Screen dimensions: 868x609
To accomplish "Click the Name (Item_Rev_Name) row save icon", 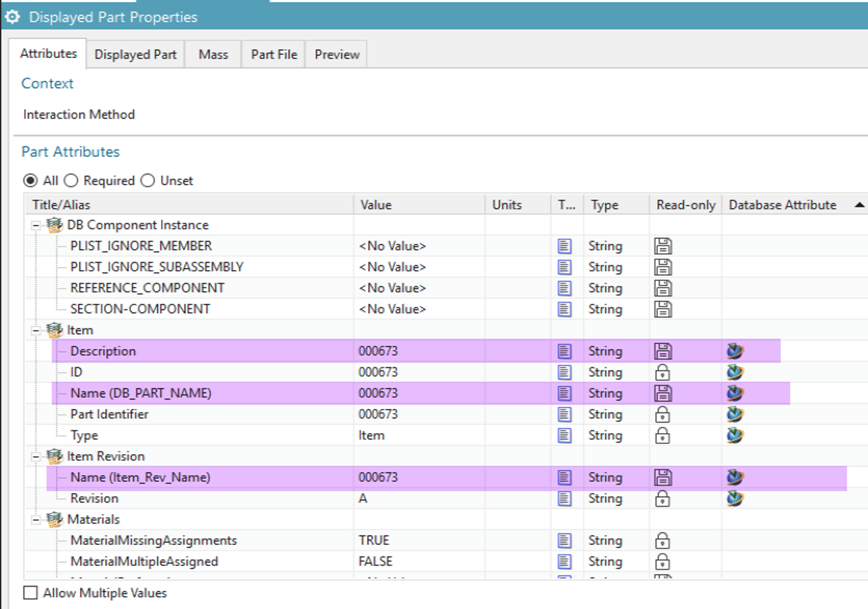I will [x=663, y=477].
